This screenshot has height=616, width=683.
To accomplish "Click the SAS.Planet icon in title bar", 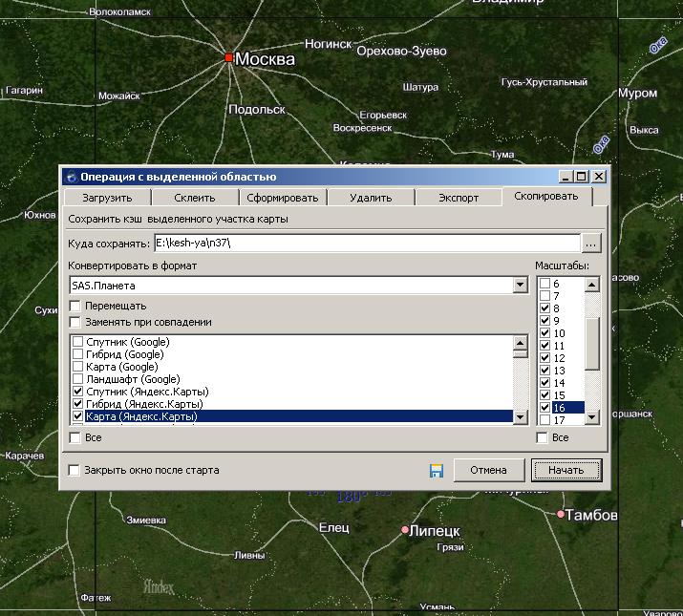I will coord(71,177).
